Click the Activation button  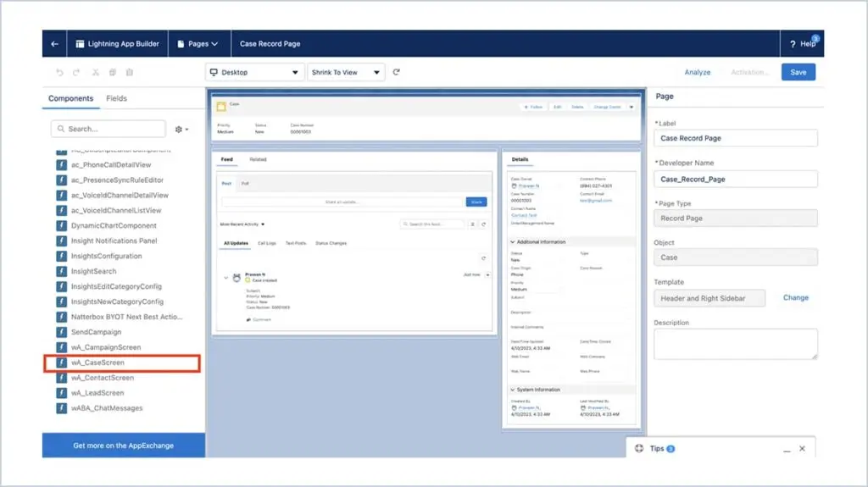point(748,72)
